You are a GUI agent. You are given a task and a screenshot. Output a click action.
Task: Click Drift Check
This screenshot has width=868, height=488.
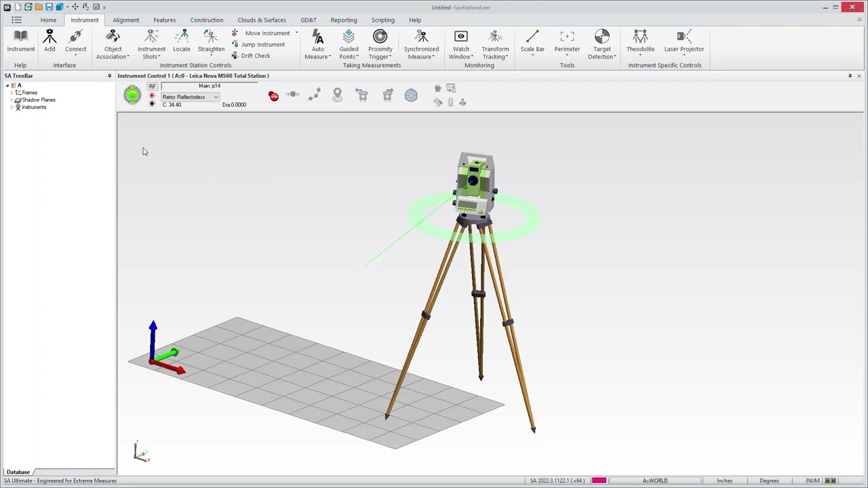tap(250, 56)
